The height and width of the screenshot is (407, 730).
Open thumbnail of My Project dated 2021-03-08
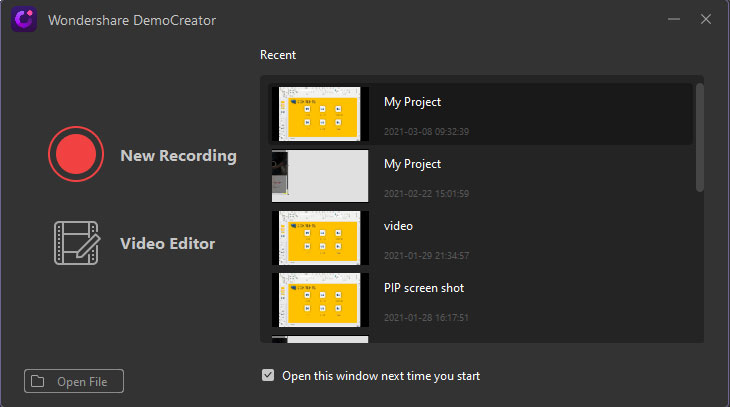(320, 114)
